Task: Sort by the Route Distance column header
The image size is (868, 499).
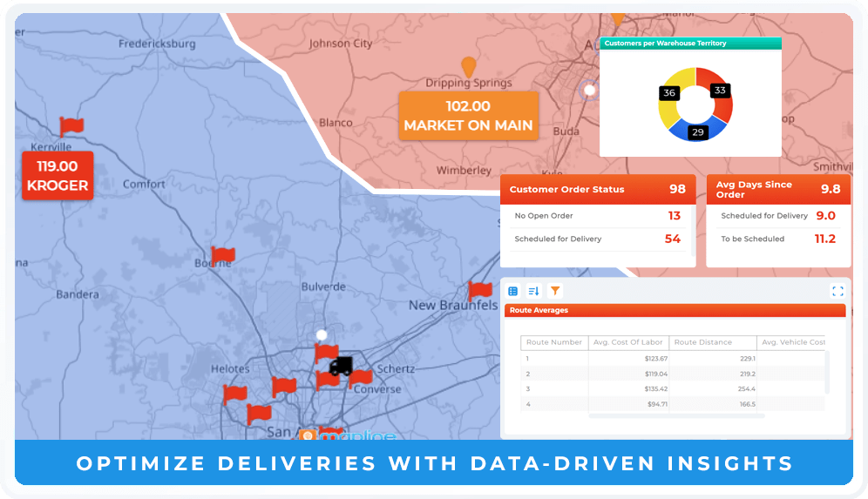Action: [x=713, y=342]
